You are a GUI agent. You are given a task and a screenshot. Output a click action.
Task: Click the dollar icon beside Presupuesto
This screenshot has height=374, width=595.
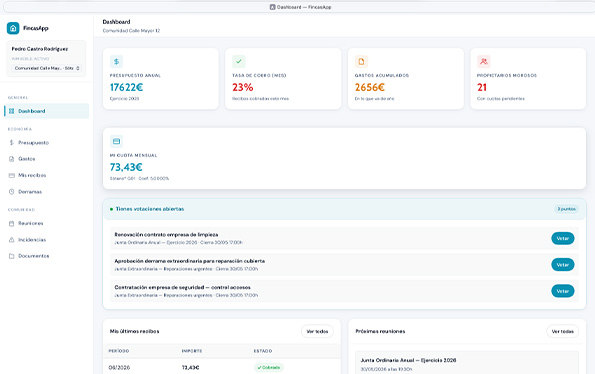pos(11,143)
